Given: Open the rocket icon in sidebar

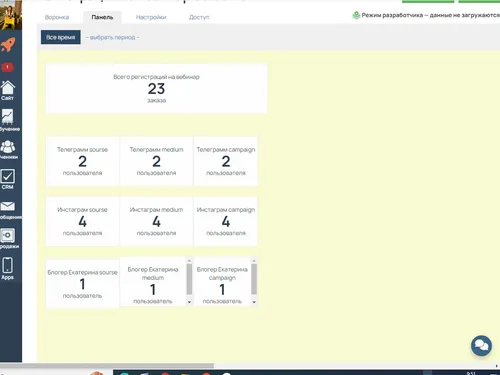Looking at the screenshot, I should pos(8,45).
